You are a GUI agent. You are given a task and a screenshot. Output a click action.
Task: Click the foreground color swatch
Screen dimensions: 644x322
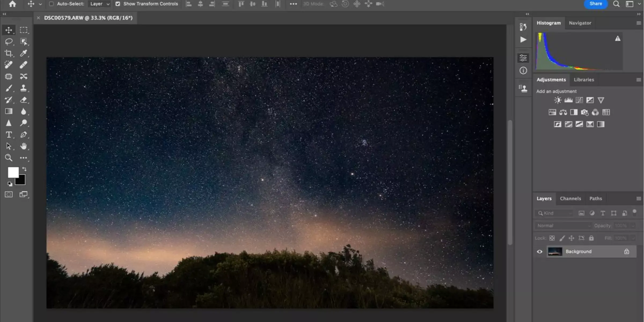tap(12, 172)
